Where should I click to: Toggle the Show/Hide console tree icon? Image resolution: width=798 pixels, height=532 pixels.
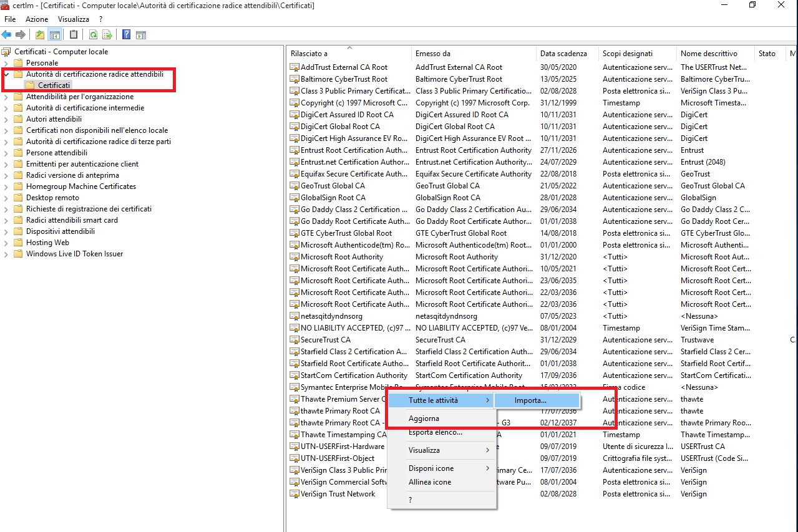point(54,35)
